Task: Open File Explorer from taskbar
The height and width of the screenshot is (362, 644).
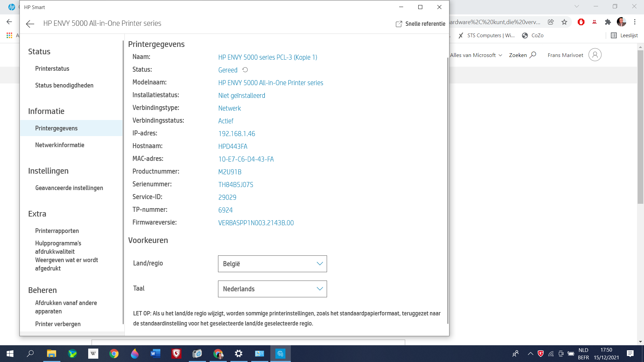Action: 51,354
